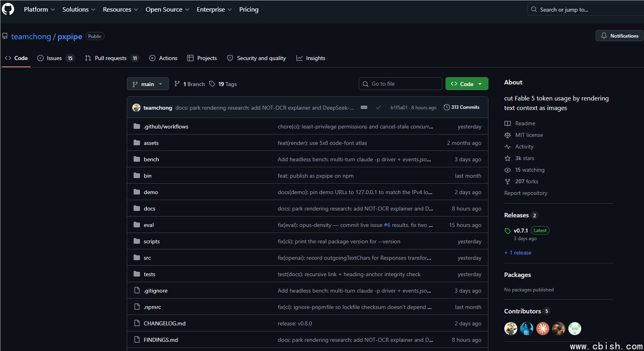This screenshot has height=351, width=644.
Task: Click the teamchong avatar in commit bar
Action: pyautogui.click(x=136, y=108)
